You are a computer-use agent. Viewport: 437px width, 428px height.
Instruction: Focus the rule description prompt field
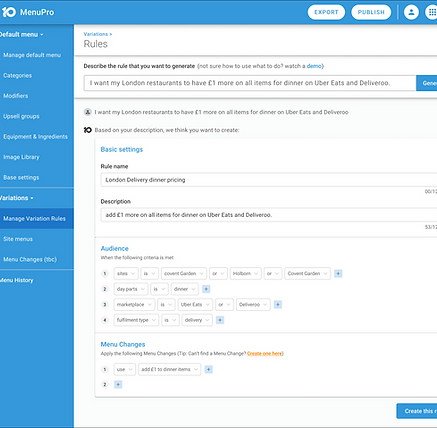tap(250, 83)
